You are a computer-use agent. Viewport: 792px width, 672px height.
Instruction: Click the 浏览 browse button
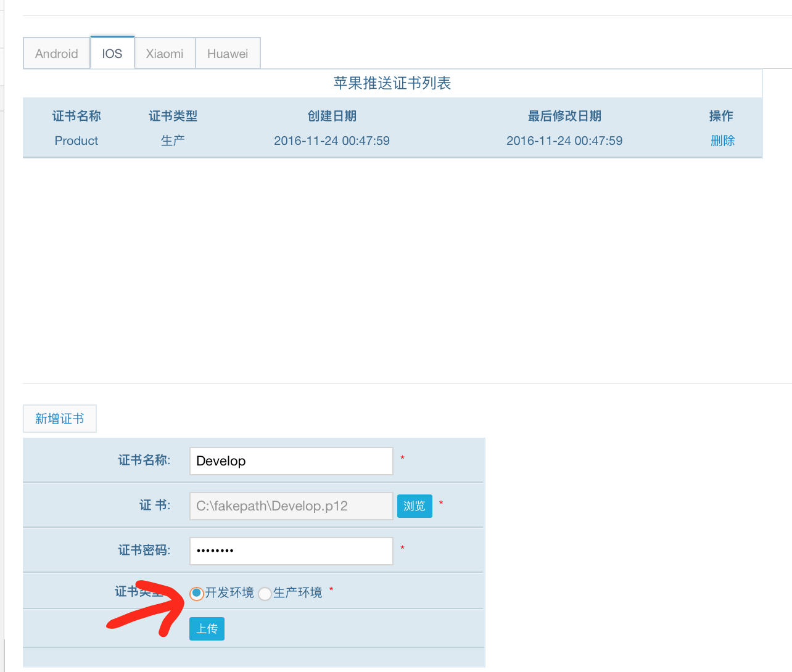[x=415, y=506]
